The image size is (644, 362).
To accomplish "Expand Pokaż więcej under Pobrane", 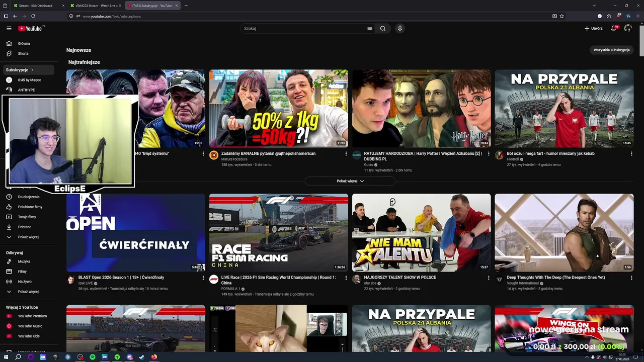I will 29,237.
